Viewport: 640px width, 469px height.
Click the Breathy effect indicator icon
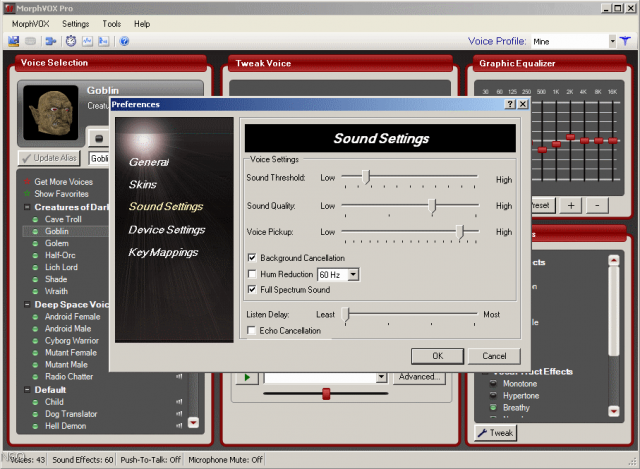(x=493, y=407)
